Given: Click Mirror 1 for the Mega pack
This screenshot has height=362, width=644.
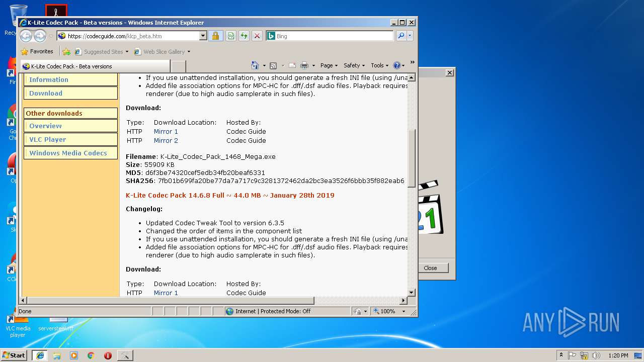Looking at the screenshot, I should click(x=166, y=131).
